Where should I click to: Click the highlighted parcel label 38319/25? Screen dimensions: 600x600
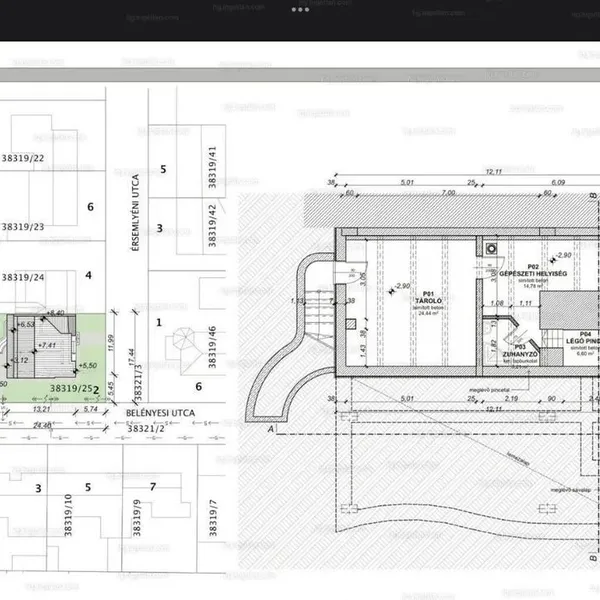tap(71, 388)
